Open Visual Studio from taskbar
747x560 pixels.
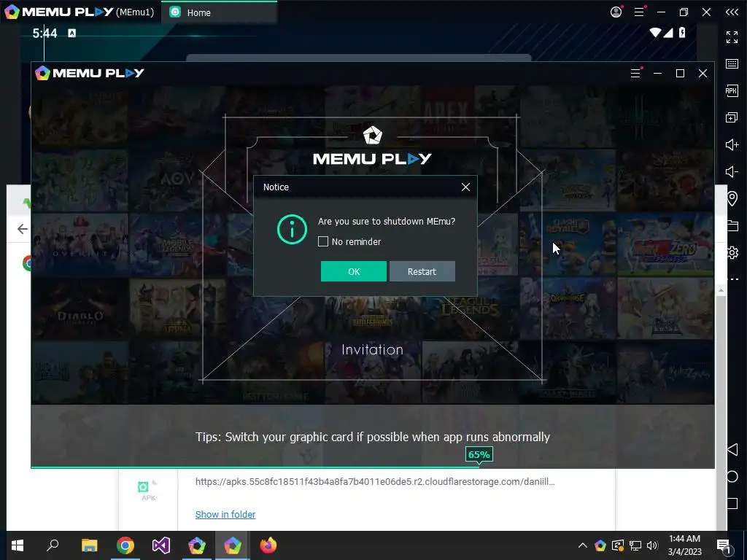click(x=161, y=545)
